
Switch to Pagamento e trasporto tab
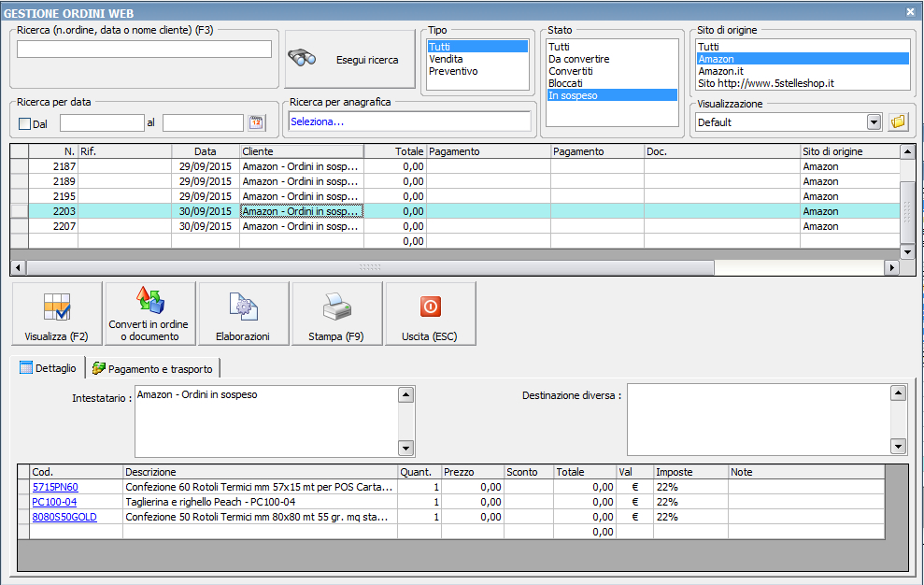coord(153,369)
